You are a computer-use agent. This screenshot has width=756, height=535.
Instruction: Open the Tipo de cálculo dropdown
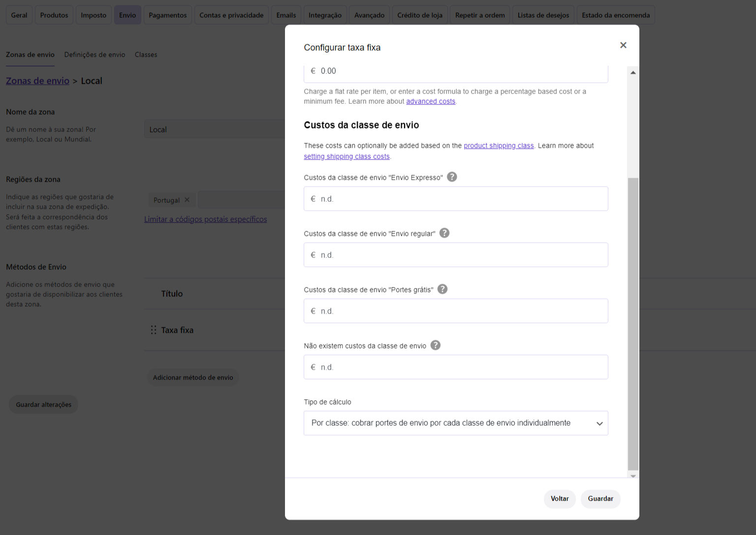pos(456,423)
